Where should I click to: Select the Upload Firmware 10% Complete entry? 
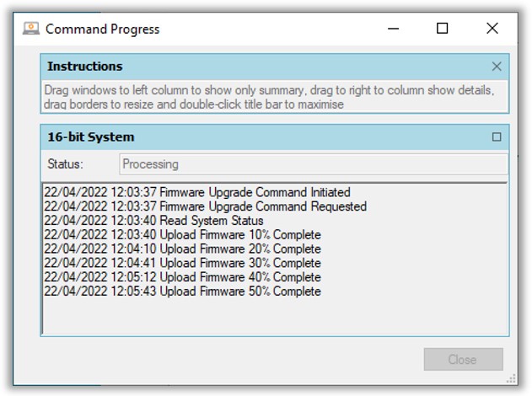(182, 234)
